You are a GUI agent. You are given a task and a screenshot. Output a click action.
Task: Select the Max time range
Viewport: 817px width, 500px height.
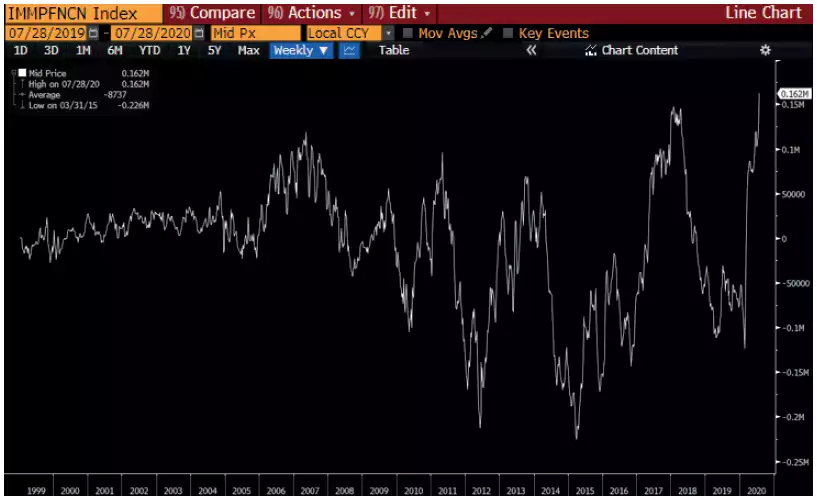249,51
